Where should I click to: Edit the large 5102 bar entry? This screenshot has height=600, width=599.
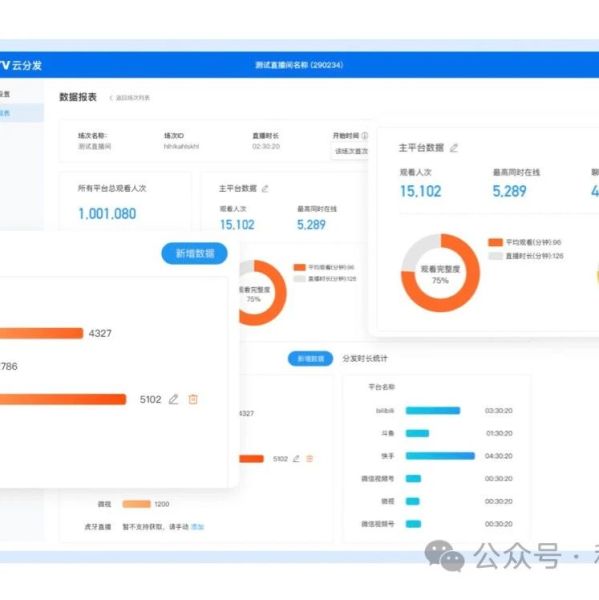(x=173, y=399)
